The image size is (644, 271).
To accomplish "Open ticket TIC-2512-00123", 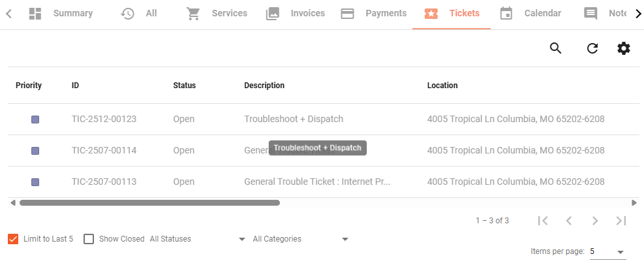I will point(104,120).
